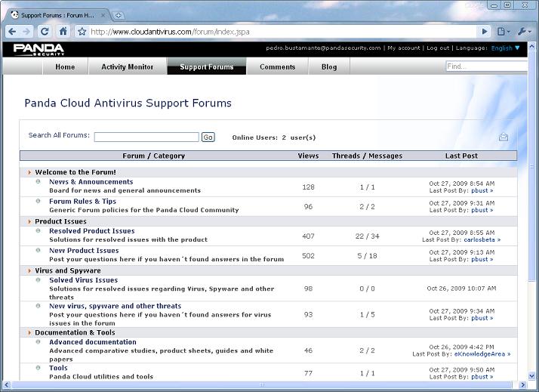This screenshot has height=392, width=539.
Task: Click the Panda Security logo
Action: (38, 49)
